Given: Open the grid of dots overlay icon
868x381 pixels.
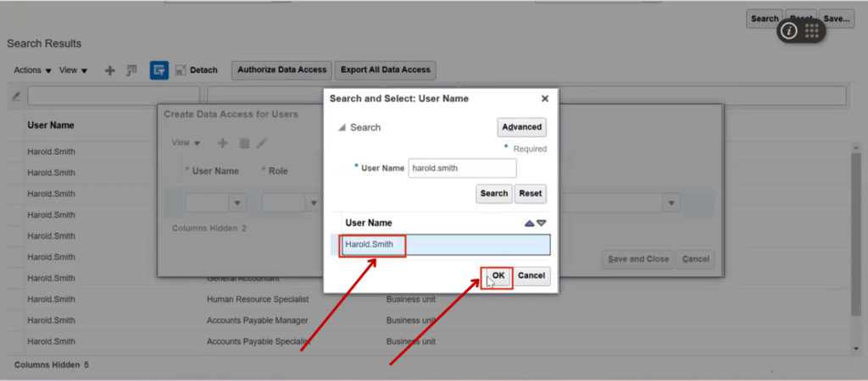Looking at the screenshot, I should click(811, 30).
